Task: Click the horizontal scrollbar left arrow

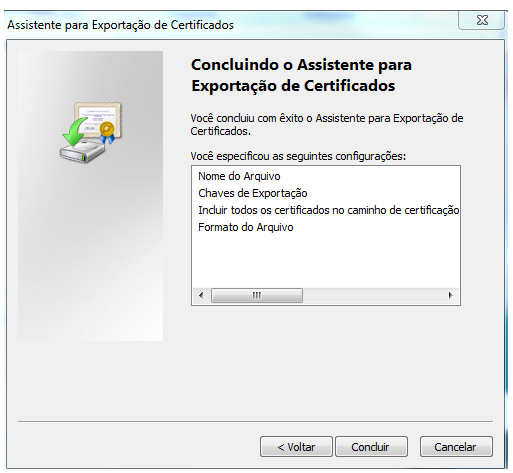Action: (x=201, y=295)
